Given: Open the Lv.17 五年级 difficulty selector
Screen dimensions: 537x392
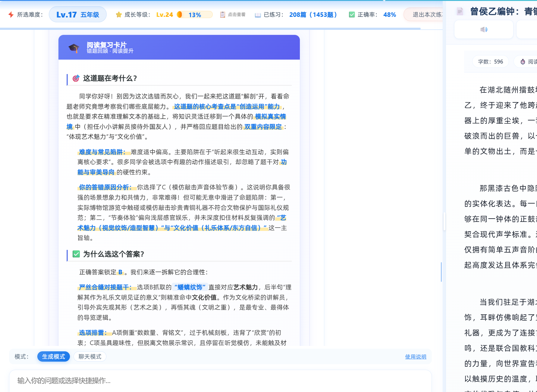Looking at the screenshot, I should (x=78, y=14).
